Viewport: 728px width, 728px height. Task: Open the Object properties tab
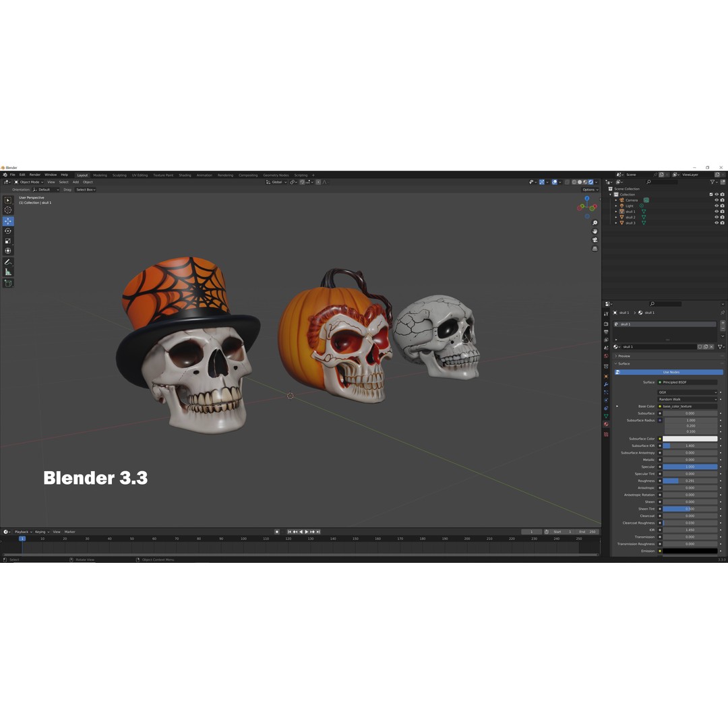coord(606,376)
